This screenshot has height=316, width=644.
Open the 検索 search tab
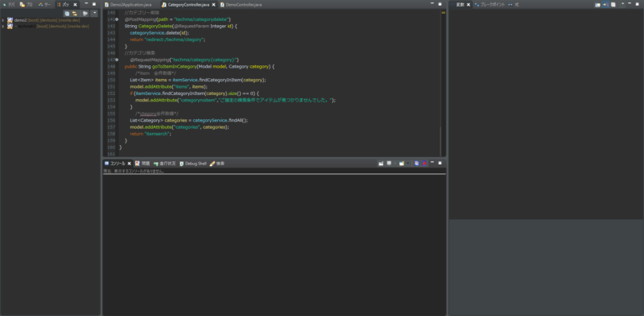point(217,164)
